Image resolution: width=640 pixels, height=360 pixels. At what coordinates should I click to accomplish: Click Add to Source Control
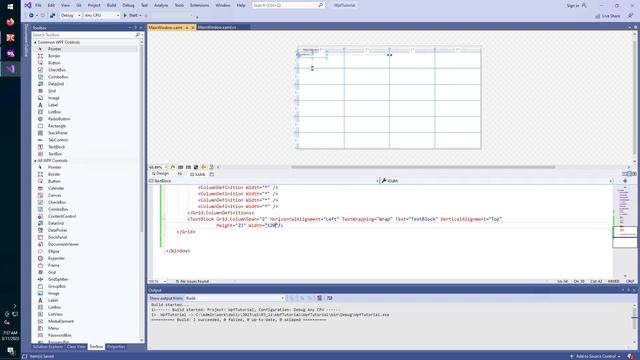pyautogui.click(x=595, y=356)
